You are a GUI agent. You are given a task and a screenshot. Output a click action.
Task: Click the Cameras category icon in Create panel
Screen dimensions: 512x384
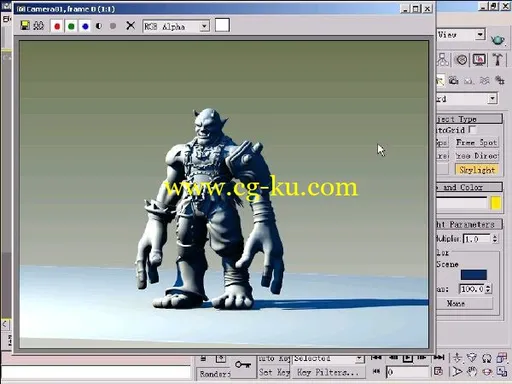coord(453,80)
